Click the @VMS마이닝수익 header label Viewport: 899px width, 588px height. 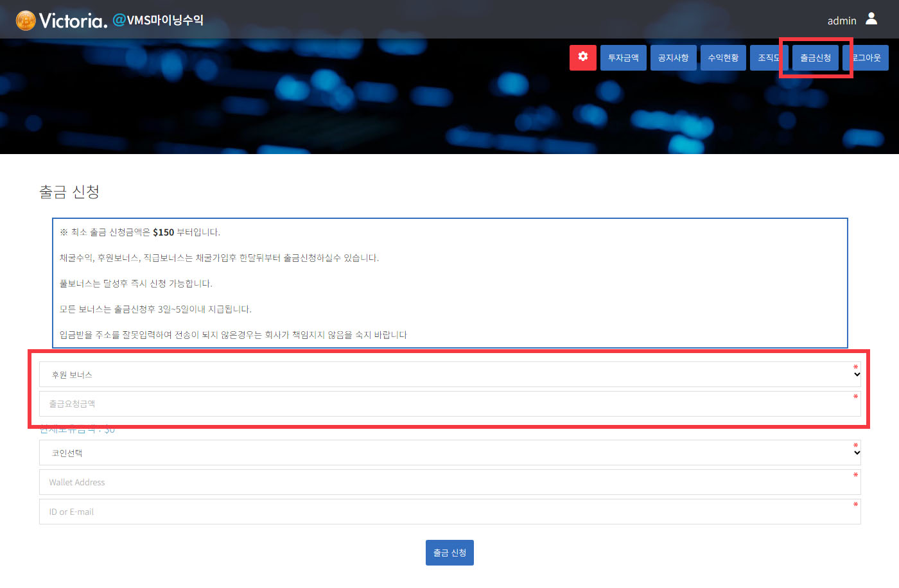click(x=159, y=21)
